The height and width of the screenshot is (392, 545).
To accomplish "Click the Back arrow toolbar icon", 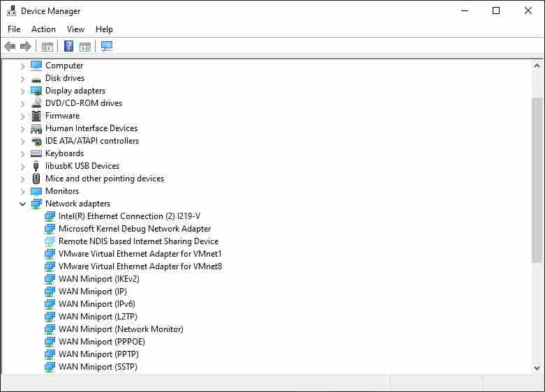I will pyautogui.click(x=10, y=46).
